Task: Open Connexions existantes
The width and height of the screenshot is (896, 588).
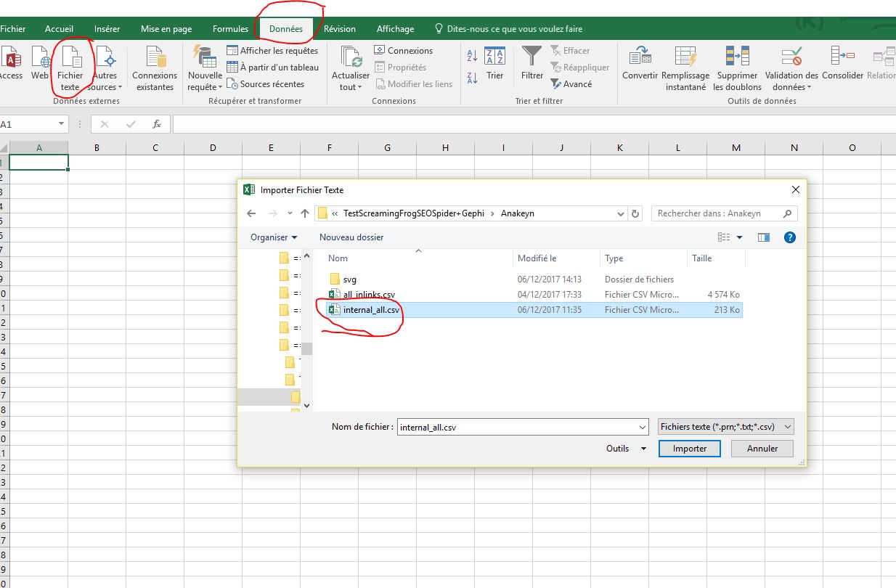Action: click(x=155, y=68)
